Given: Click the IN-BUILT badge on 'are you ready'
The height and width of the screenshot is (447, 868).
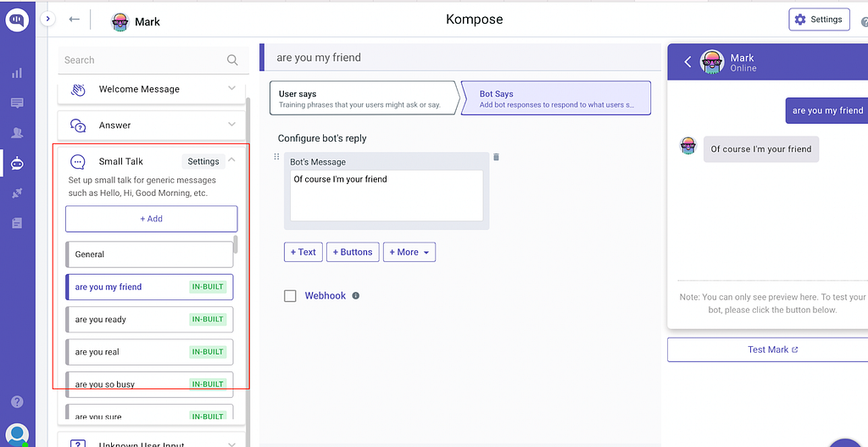Looking at the screenshot, I should [x=208, y=319].
